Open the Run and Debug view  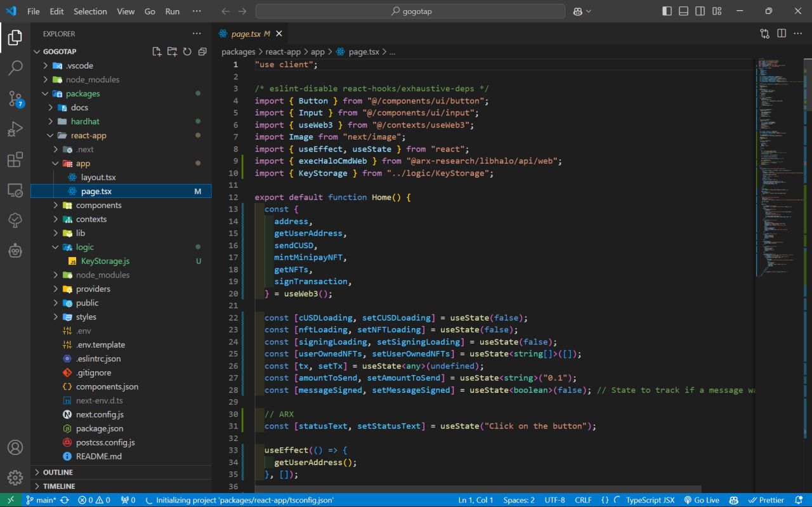pos(15,129)
